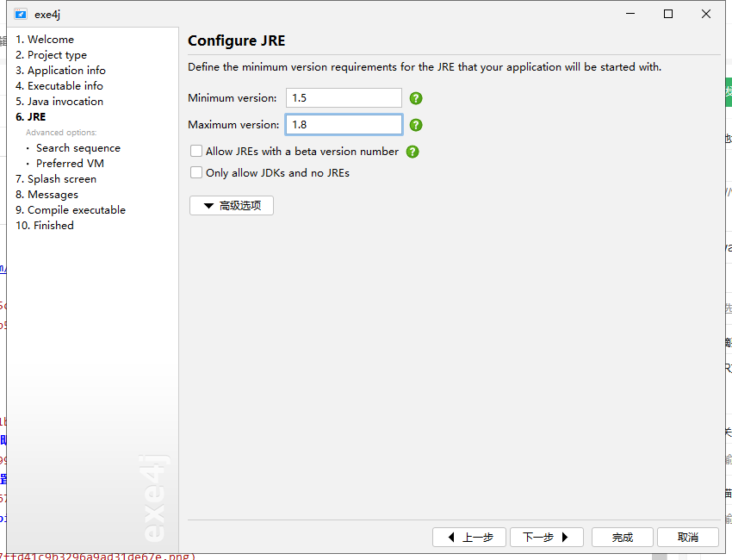Minimize the exe4j window
The image size is (732, 560).
coord(630,14)
